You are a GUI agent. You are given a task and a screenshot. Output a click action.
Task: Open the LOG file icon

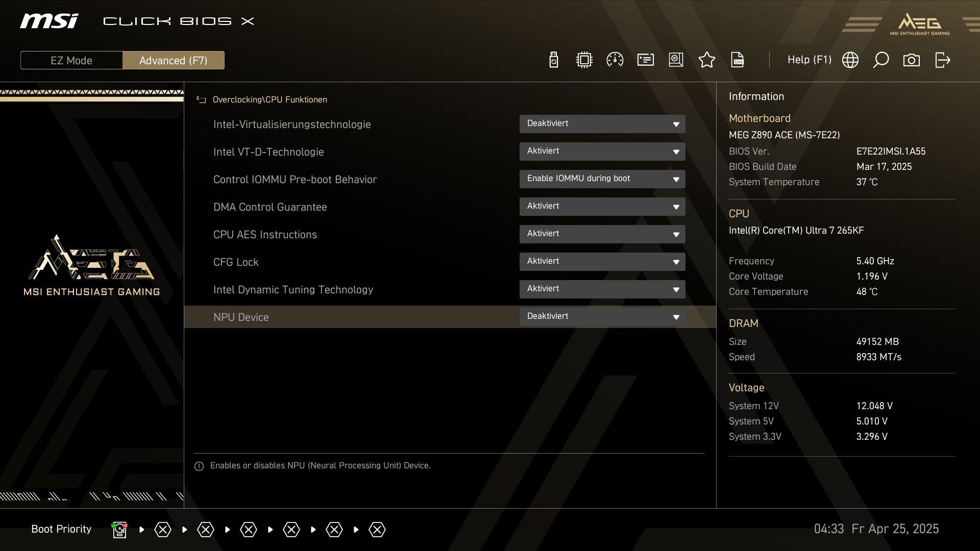(x=737, y=60)
